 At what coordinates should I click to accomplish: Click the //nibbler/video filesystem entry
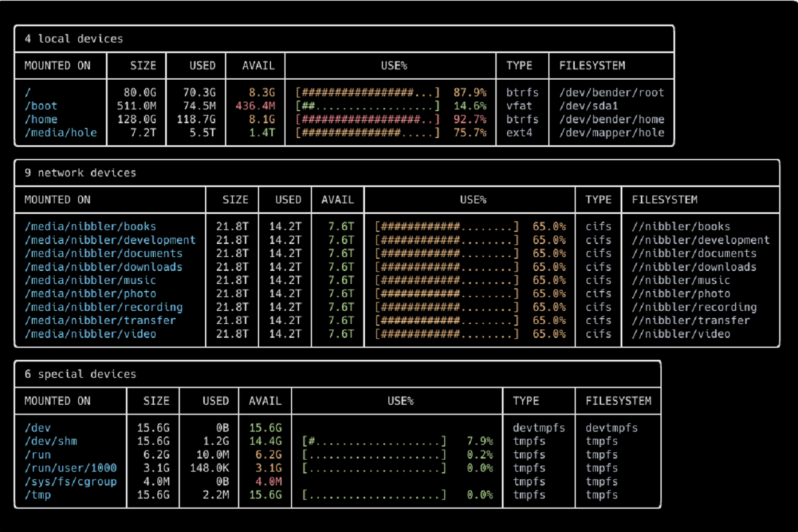[681, 334]
